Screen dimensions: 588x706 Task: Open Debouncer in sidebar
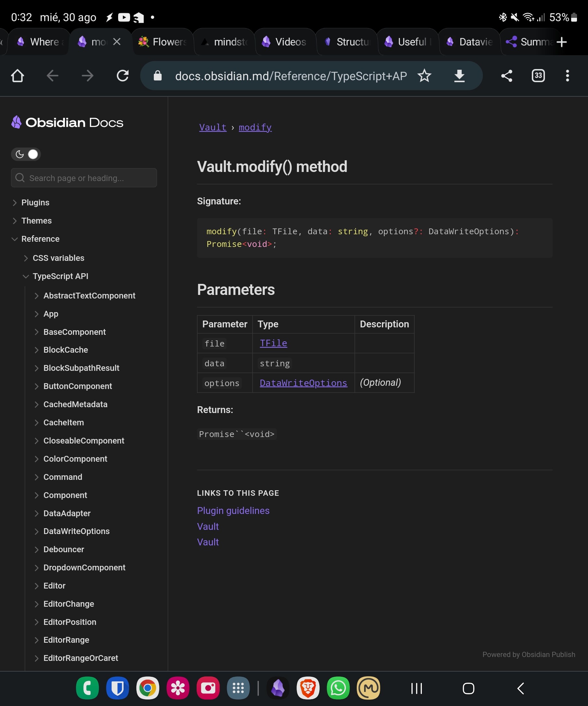(64, 549)
